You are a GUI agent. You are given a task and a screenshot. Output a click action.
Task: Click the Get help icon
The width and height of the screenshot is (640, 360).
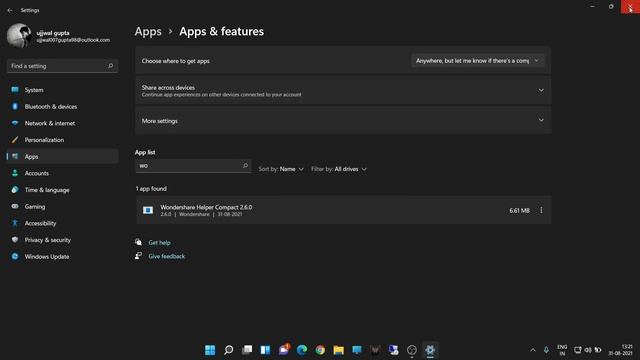(138, 242)
